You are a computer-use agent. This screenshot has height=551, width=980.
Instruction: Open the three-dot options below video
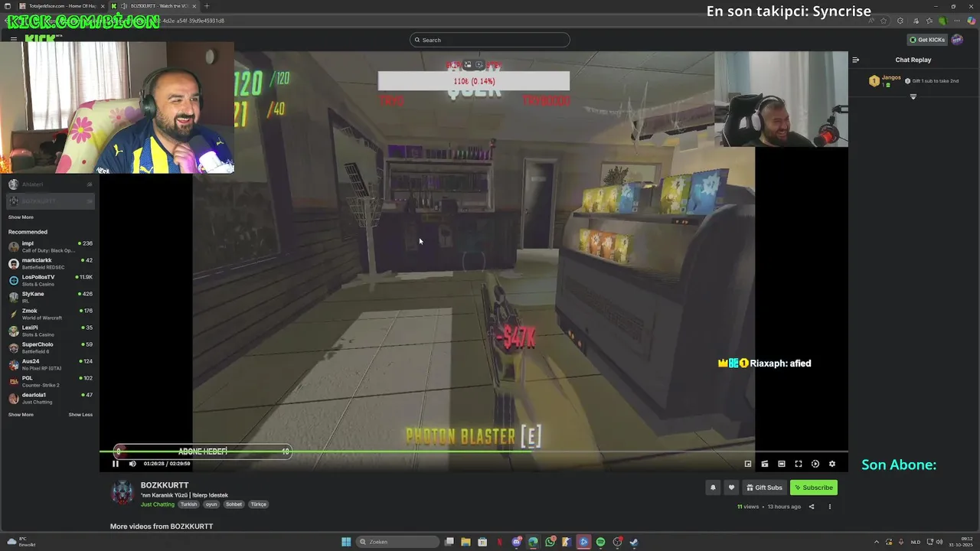829,507
